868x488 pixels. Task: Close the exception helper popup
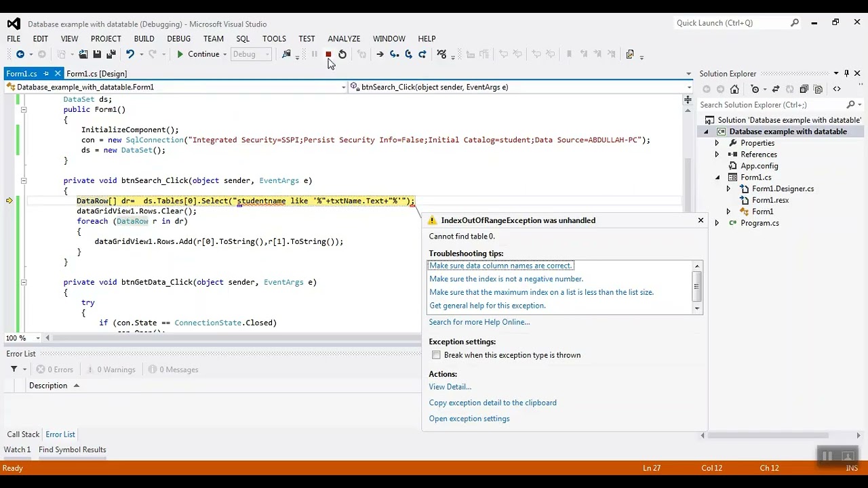pyautogui.click(x=701, y=220)
